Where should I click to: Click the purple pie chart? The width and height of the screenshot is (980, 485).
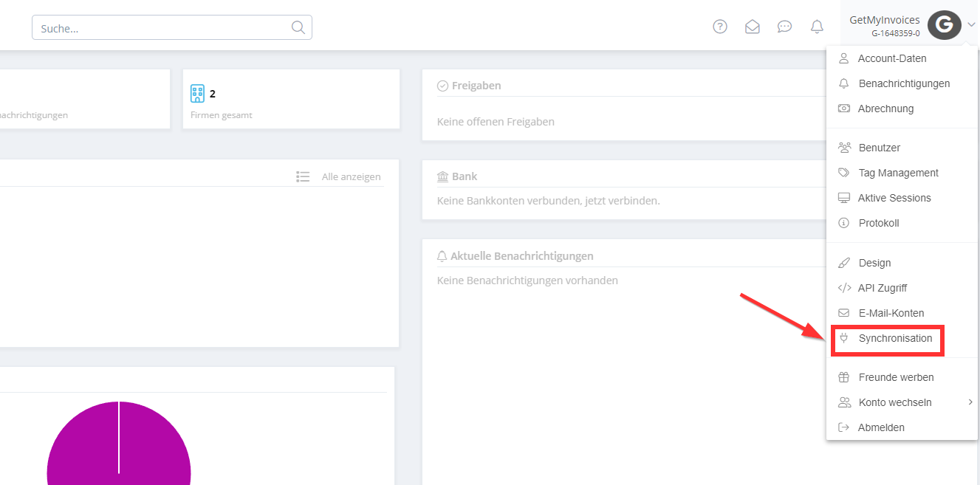tap(119, 443)
